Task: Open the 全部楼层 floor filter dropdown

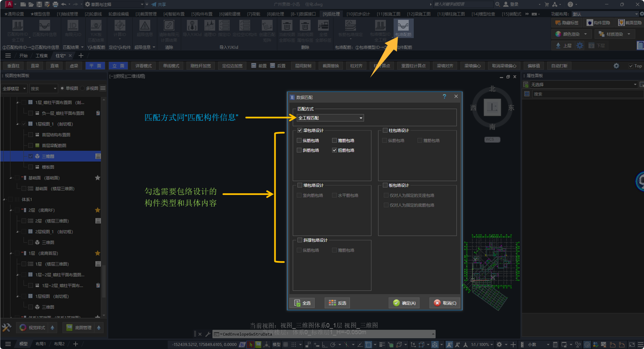Action: [x=14, y=88]
